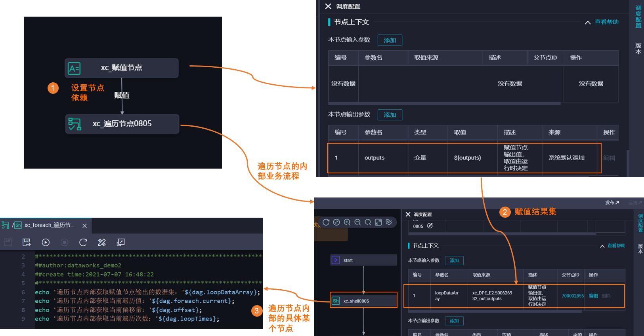Image resolution: width=644 pixels, height=336 pixels.
Task: Click the open in new window icon
Action: point(121,242)
